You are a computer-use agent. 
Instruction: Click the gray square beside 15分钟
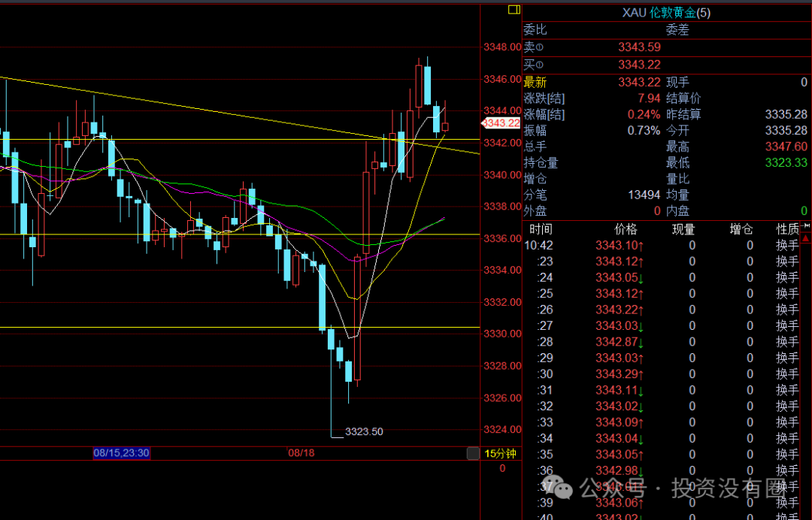tap(473, 453)
